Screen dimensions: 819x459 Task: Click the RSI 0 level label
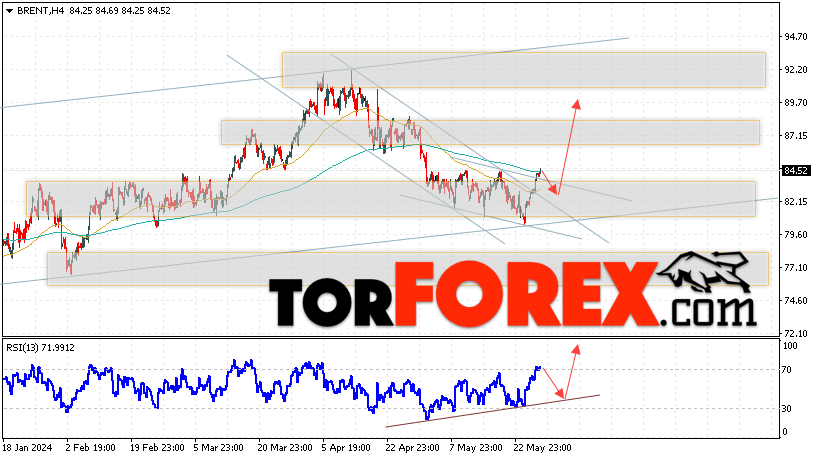(x=786, y=432)
